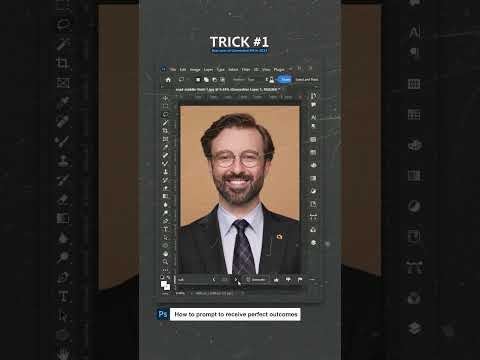Swap foreground and background colors

click(x=169, y=277)
